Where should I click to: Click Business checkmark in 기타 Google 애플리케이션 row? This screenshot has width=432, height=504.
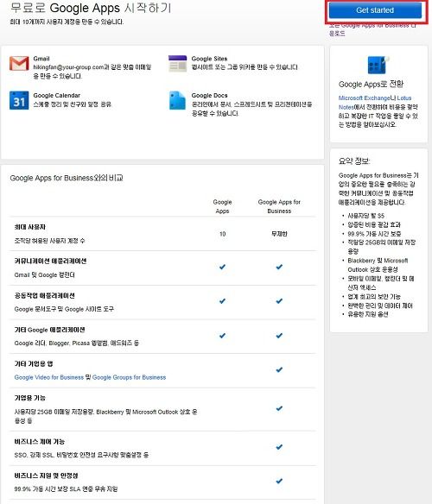[279, 336]
